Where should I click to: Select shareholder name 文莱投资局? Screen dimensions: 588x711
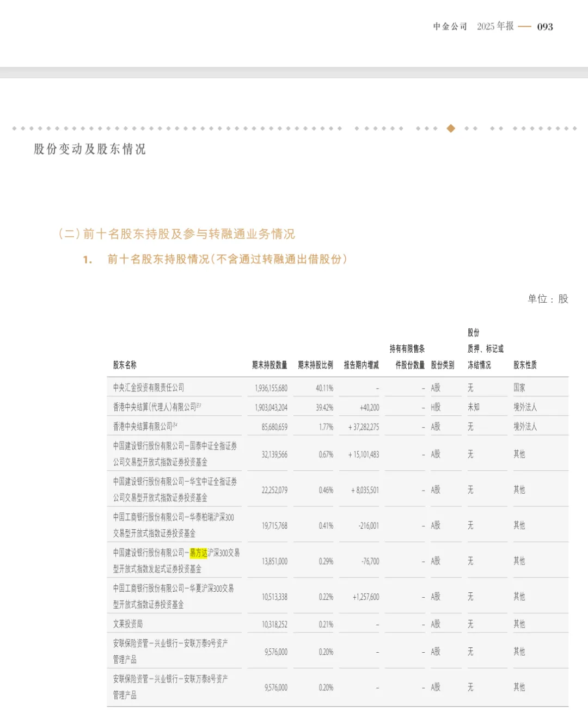pos(128,624)
